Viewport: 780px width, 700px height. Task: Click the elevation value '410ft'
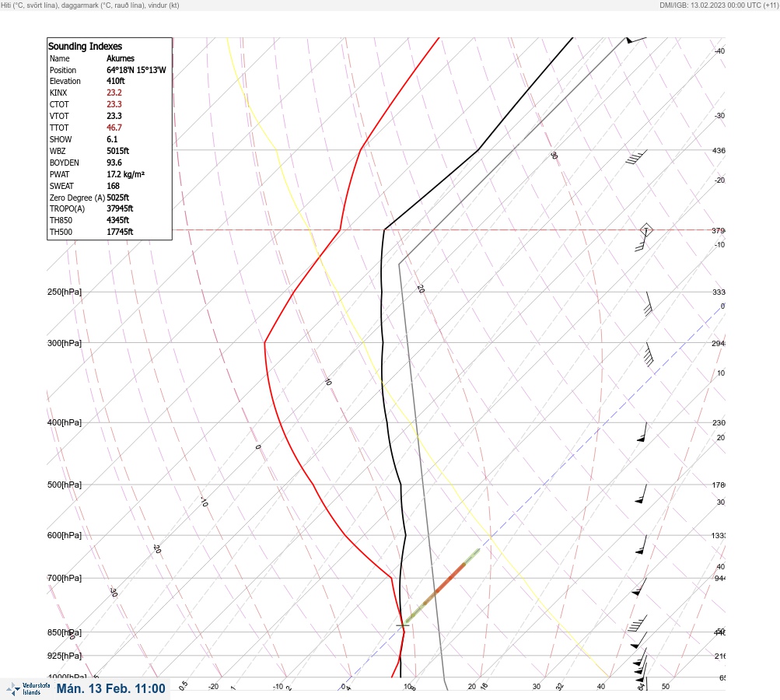[x=115, y=81]
